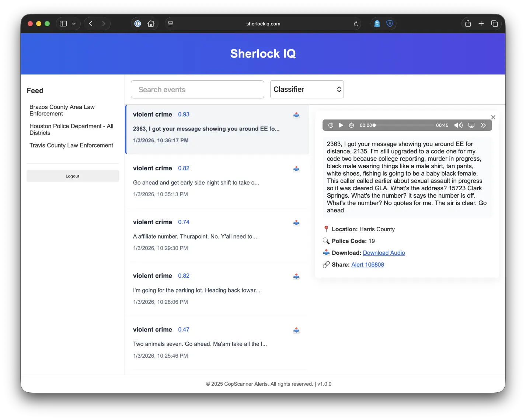Image resolution: width=526 pixels, height=420 pixels.
Task: Download audio for the 0.74 affiliate number event
Action: click(x=296, y=223)
